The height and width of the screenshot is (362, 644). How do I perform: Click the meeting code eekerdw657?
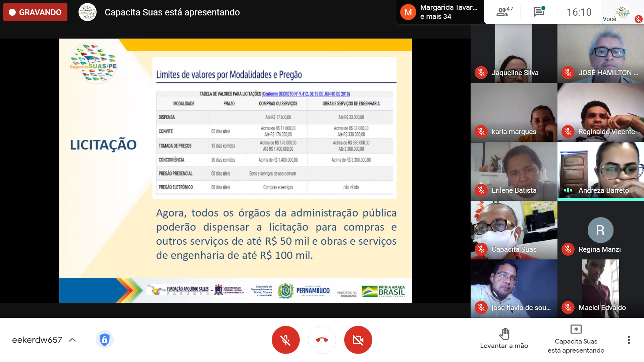pyautogui.click(x=37, y=340)
